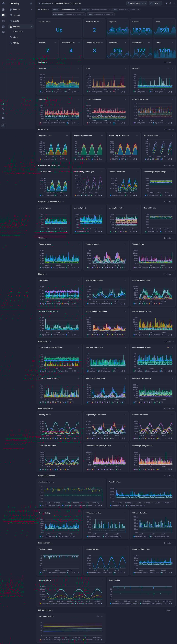Click the add (+) icon in the header

pos(166,3)
